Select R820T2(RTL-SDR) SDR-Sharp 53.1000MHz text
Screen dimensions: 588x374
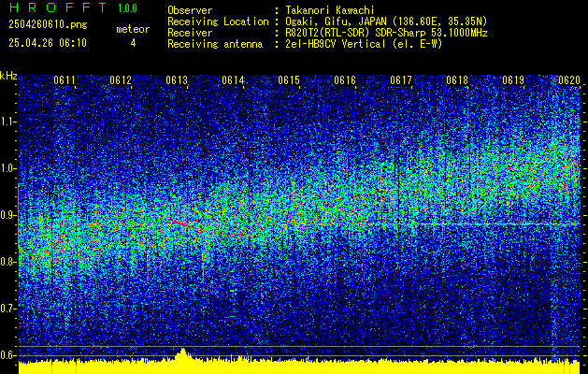386,33
